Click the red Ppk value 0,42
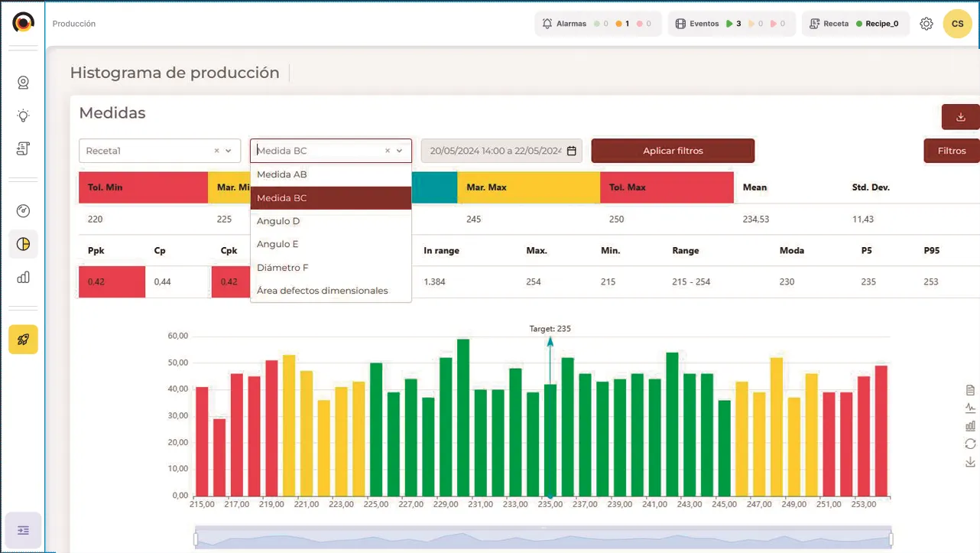This screenshot has width=980, height=553. (x=112, y=281)
